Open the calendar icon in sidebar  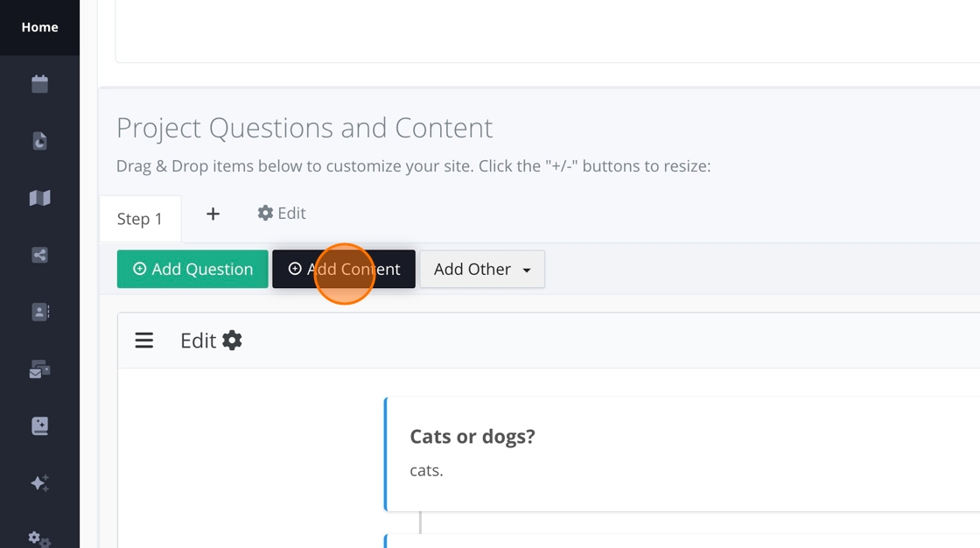click(39, 84)
